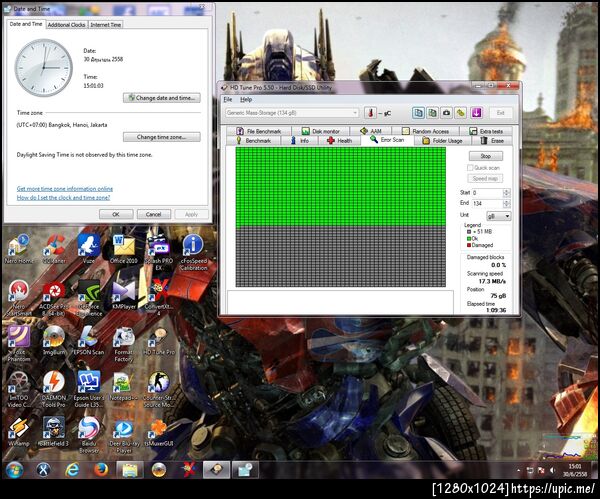Open cFosSpeed Calibration shortcut
This screenshot has width=600, height=499.
[193, 253]
